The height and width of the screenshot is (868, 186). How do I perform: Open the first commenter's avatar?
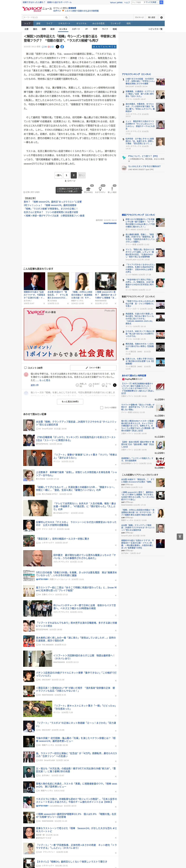point(26,375)
